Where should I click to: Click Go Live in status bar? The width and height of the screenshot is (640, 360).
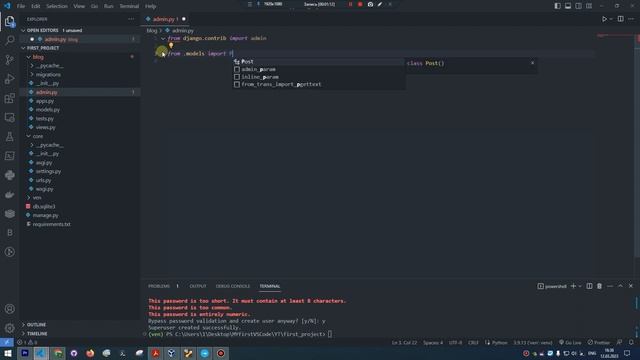(570, 342)
